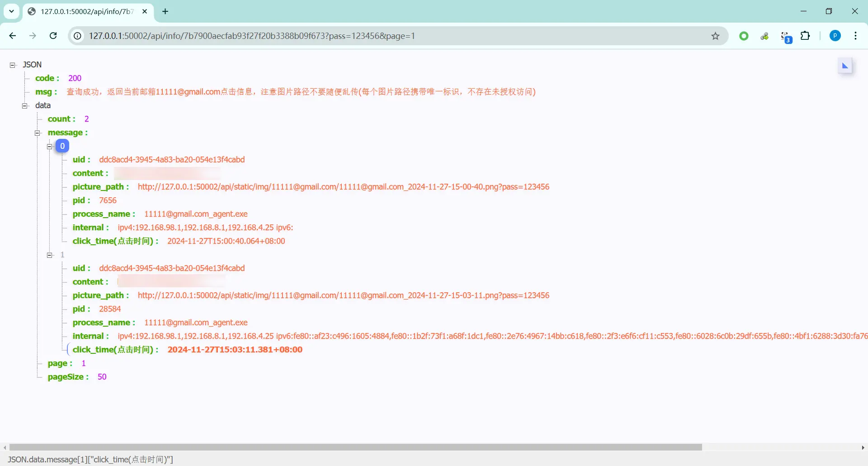868x466 pixels.
Task: Click the count value 2
Action: tap(86, 119)
